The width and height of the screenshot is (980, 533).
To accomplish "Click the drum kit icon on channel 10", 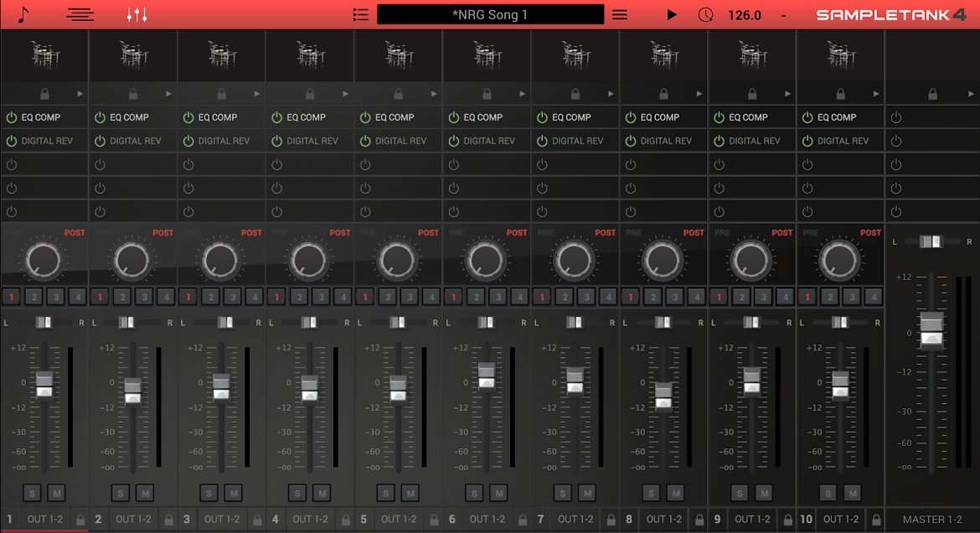I will click(841, 55).
